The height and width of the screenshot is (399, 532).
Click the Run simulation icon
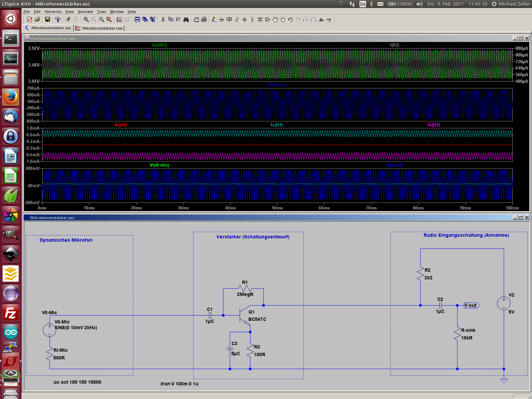[x=68, y=20]
